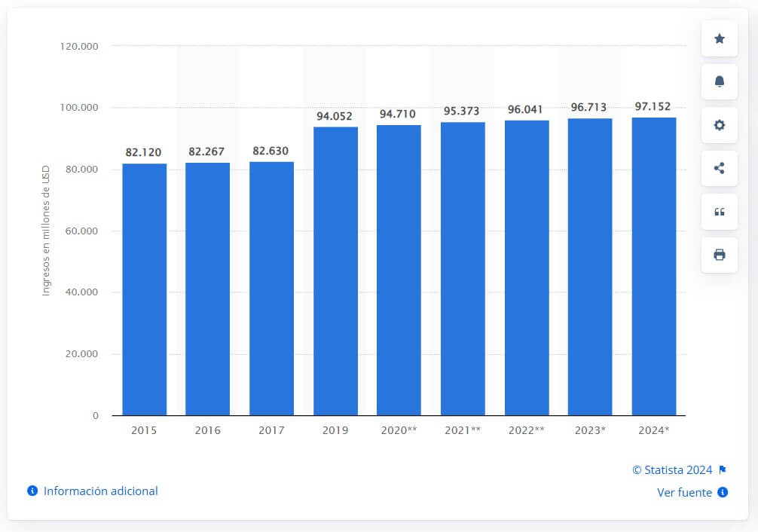Select the 2019 bar labeled 94.052
Screen dimensions: 758x532
pyautogui.click(x=335, y=271)
